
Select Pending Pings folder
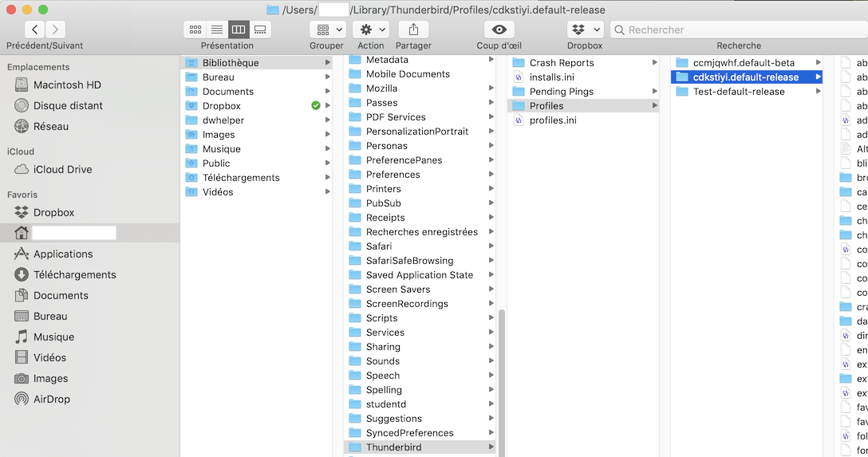point(583,91)
